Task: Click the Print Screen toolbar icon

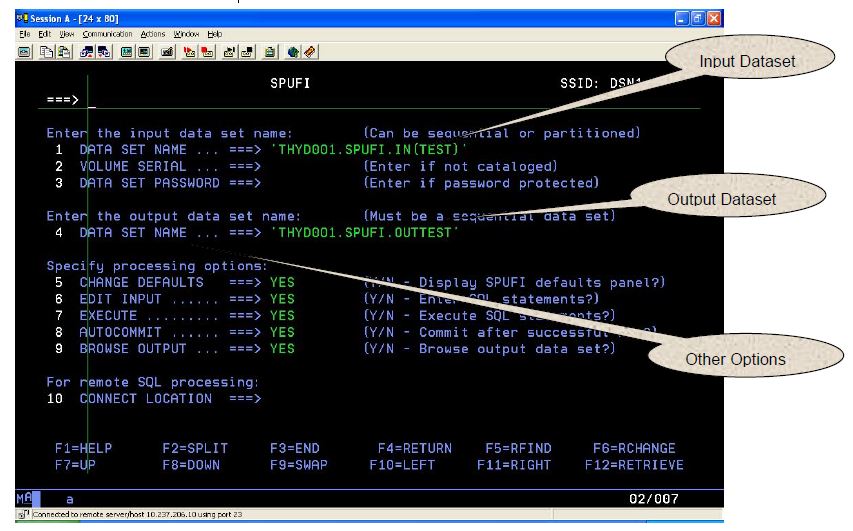Action: click(24, 52)
